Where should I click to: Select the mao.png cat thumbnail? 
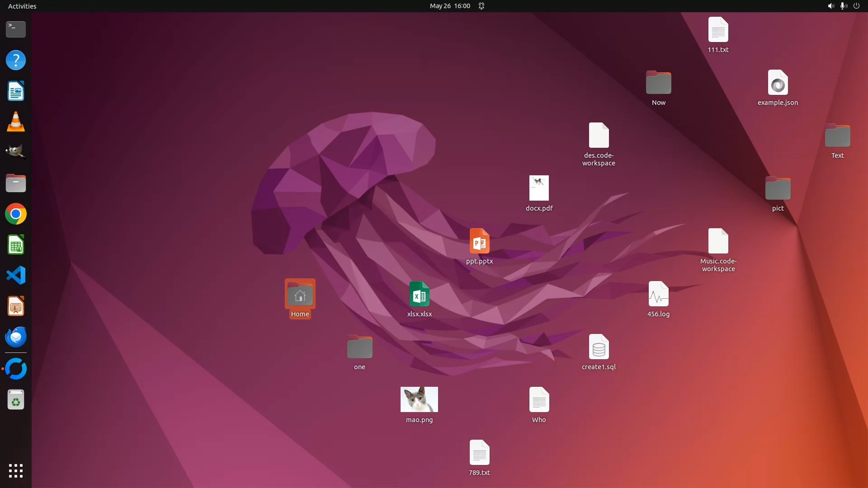(x=419, y=399)
